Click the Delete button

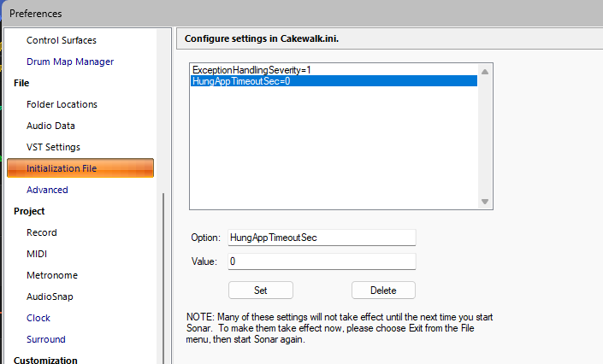(x=383, y=291)
